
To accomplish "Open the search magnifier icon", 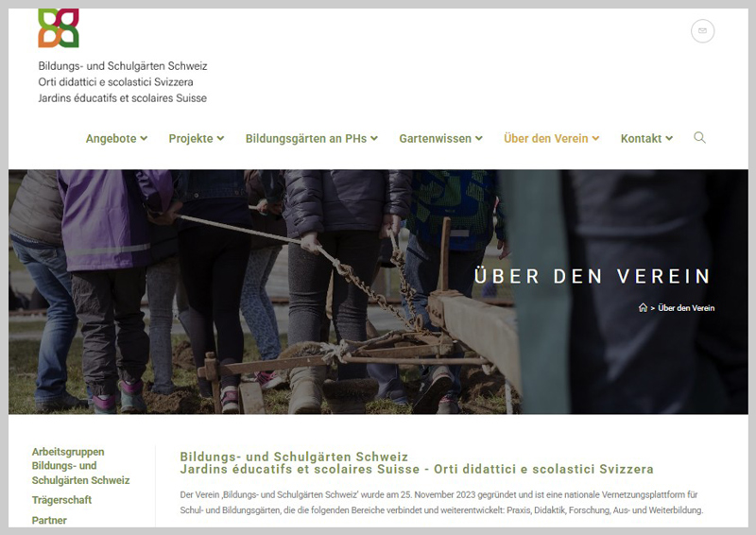I will [x=699, y=138].
